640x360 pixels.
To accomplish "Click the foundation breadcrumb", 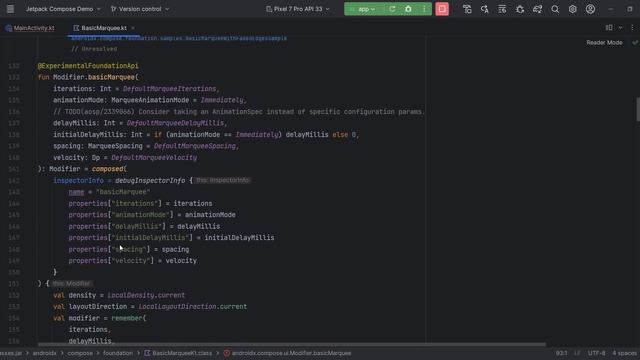I will tap(118, 353).
